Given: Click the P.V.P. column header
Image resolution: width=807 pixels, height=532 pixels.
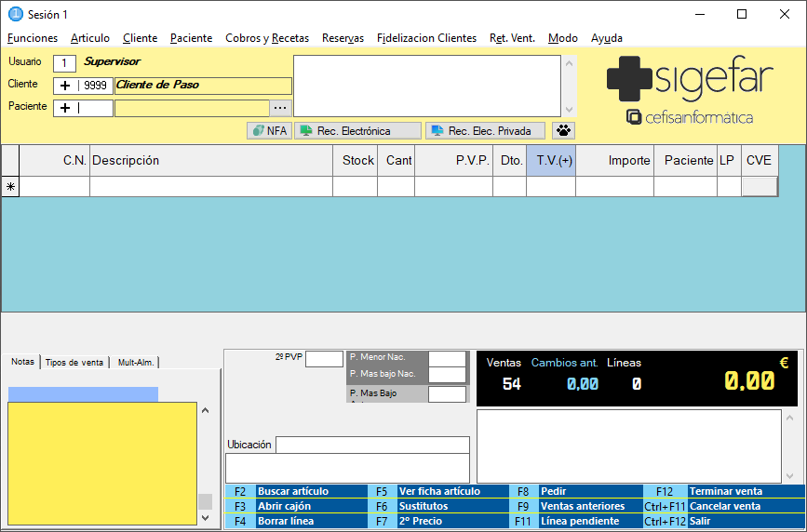Looking at the screenshot, I should [x=454, y=161].
